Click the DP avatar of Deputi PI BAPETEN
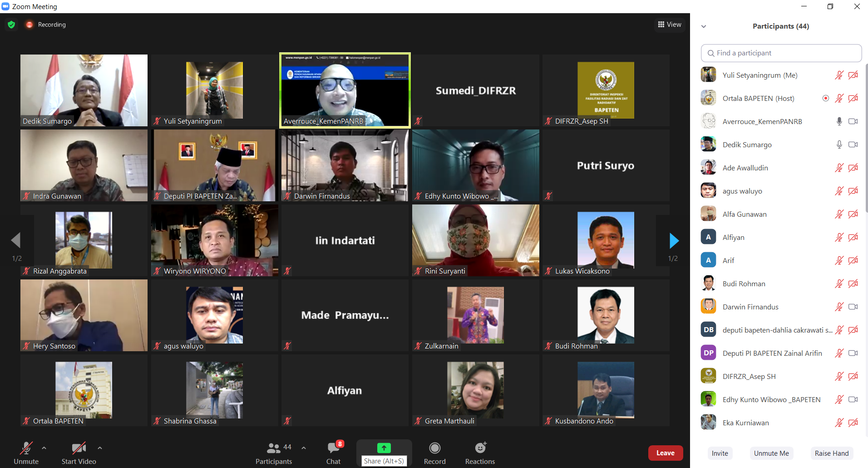 (x=708, y=353)
